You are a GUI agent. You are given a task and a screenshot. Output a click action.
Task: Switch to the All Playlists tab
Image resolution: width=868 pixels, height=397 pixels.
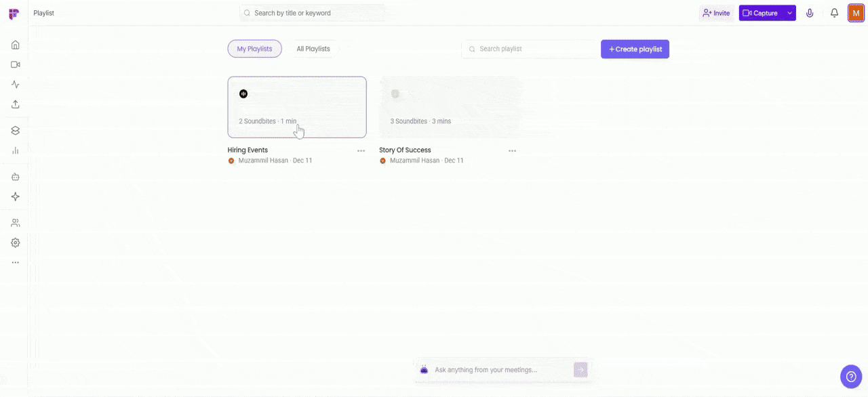(x=313, y=48)
